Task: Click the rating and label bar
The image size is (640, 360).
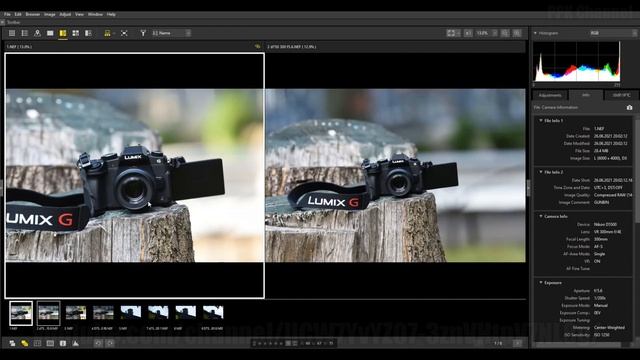Action: tap(293, 343)
